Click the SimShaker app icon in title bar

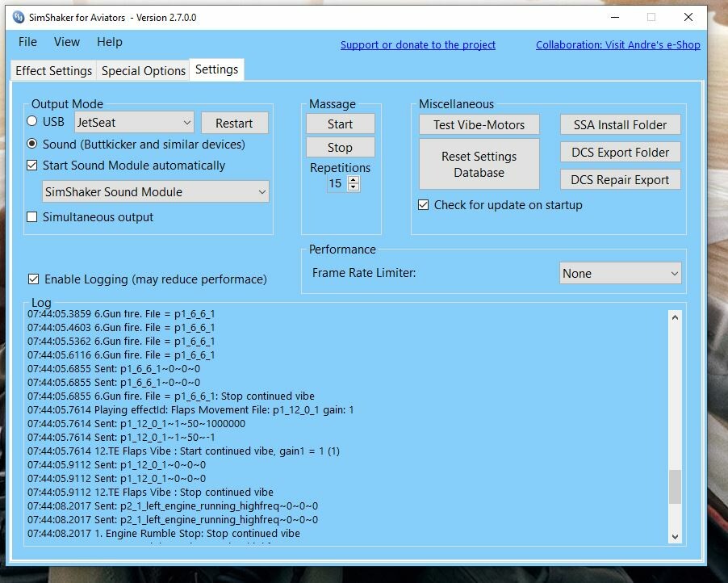tap(19, 18)
